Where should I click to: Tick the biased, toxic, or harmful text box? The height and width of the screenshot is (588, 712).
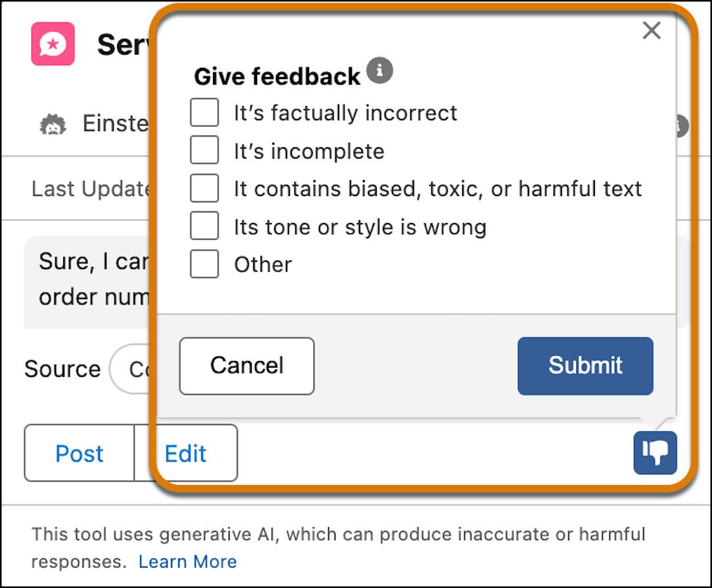pyautogui.click(x=204, y=188)
